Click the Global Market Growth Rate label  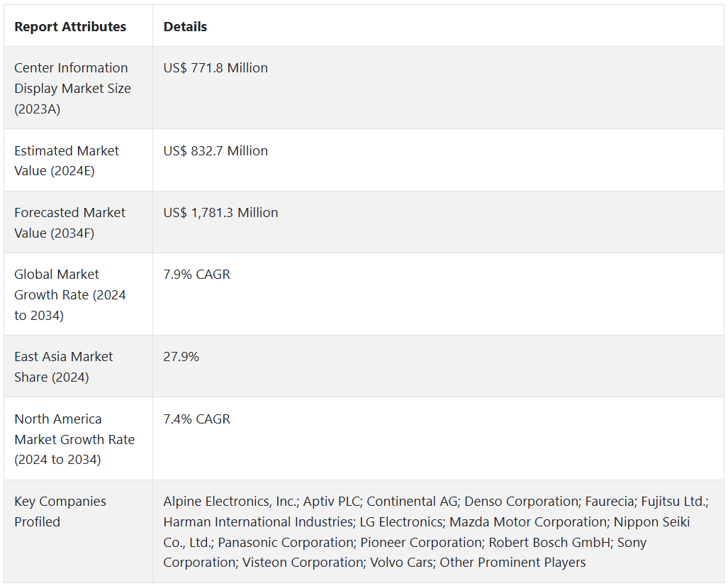click(69, 294)
